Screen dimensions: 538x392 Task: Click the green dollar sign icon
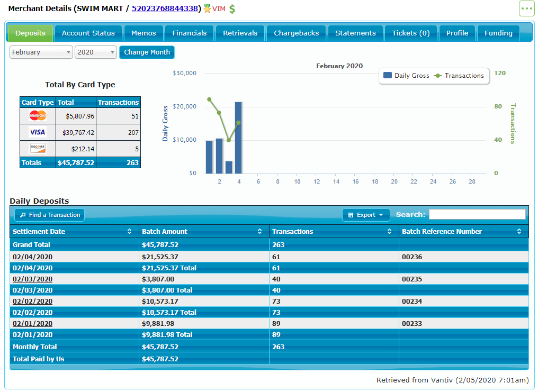[232, 9]
